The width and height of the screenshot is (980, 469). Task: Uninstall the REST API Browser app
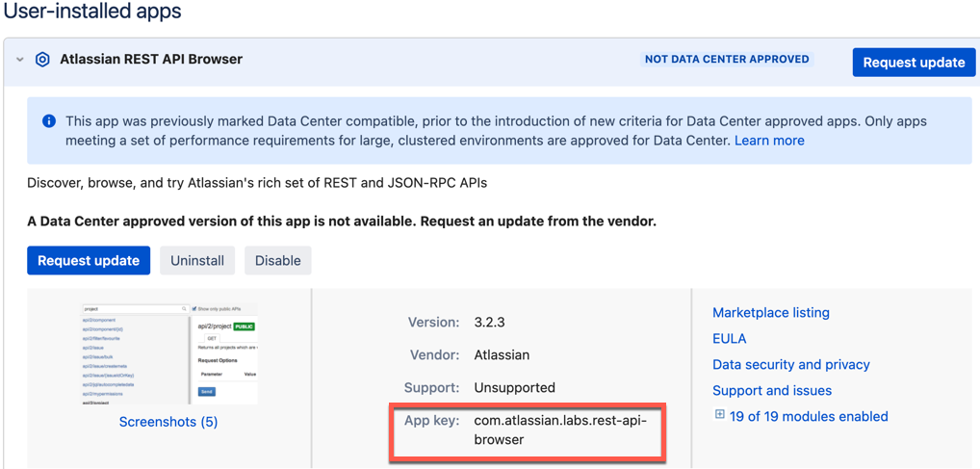click(197, 260)
